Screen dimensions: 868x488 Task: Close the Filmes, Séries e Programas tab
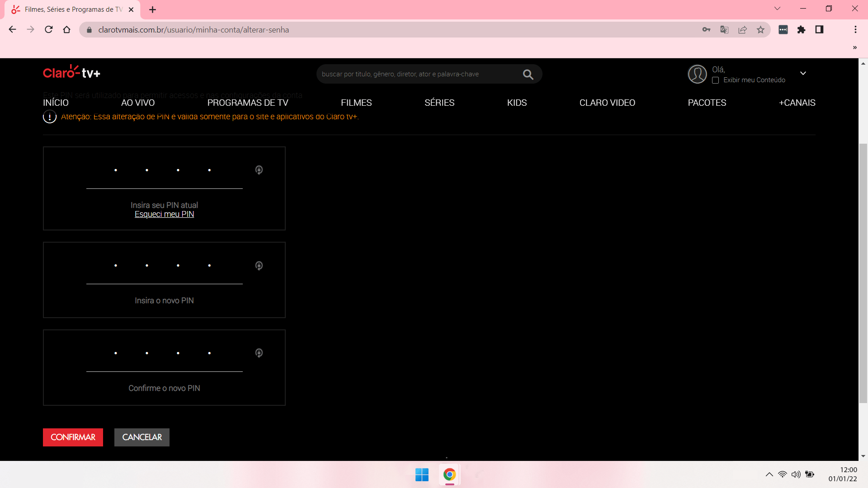point(131,9)
